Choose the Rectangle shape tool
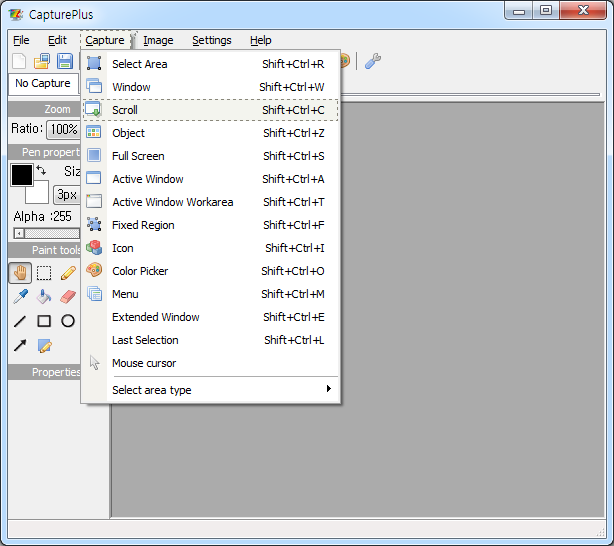This screenshot has width=614, height=546. click(x=44, y=321)
